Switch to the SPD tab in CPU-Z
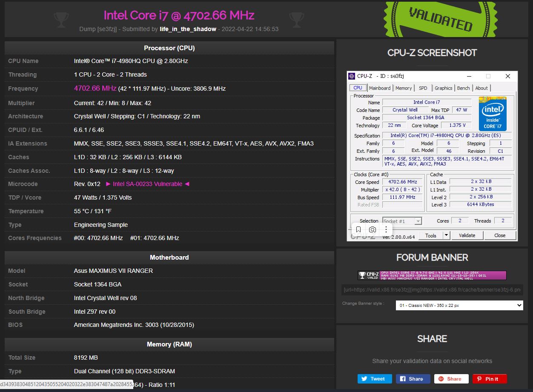 pyautogui.click(x=423, y=88)
